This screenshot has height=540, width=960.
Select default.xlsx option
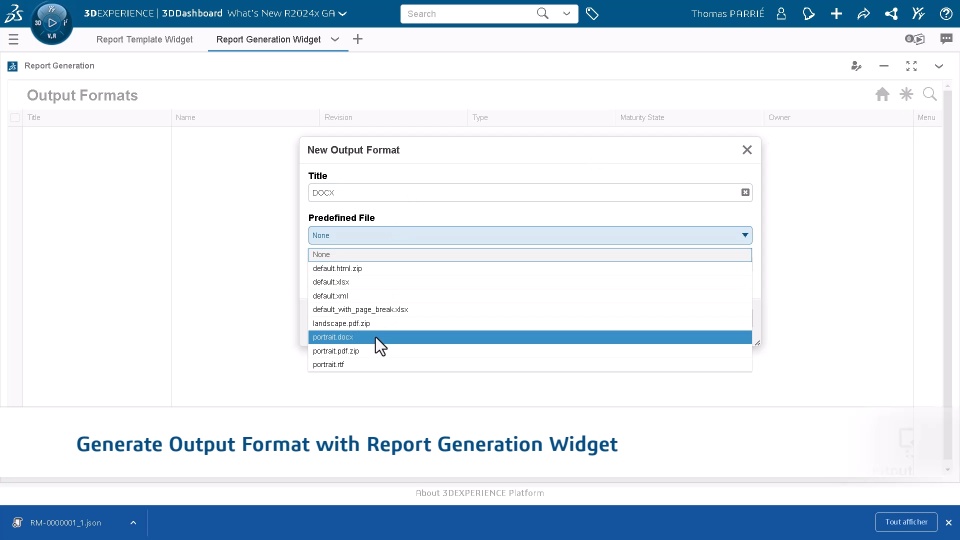coord(530,282)
